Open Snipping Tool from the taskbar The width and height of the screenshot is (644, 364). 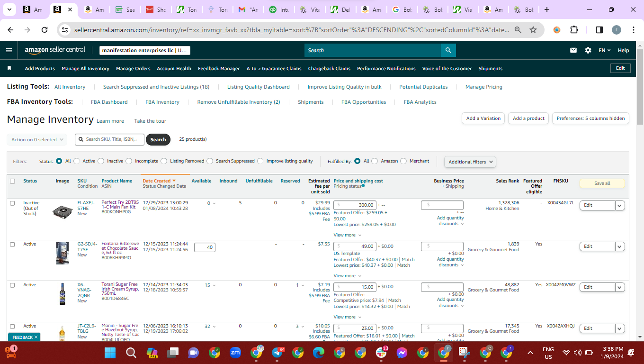465,353
